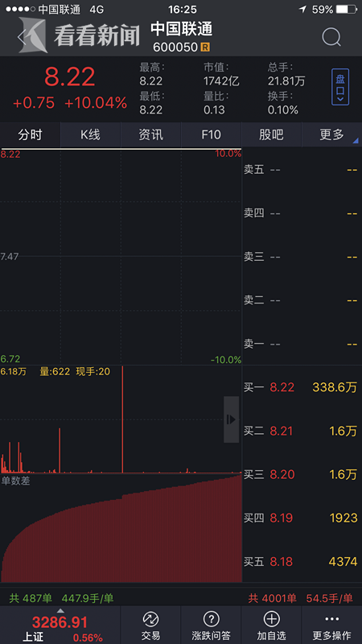Open the F10 tab
This screenshot has height=644, width=362.
pos(211,134)
